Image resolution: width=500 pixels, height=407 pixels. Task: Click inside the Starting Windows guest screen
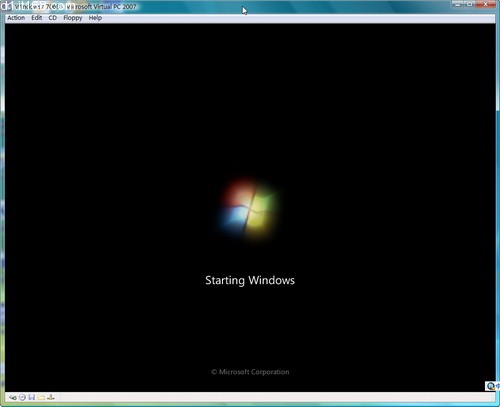(x=250, y=207)
